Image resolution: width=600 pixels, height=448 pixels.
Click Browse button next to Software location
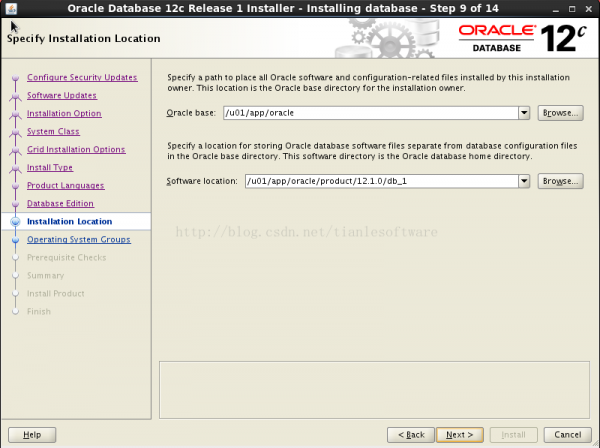pyautogui.click(x=560, y=181)
